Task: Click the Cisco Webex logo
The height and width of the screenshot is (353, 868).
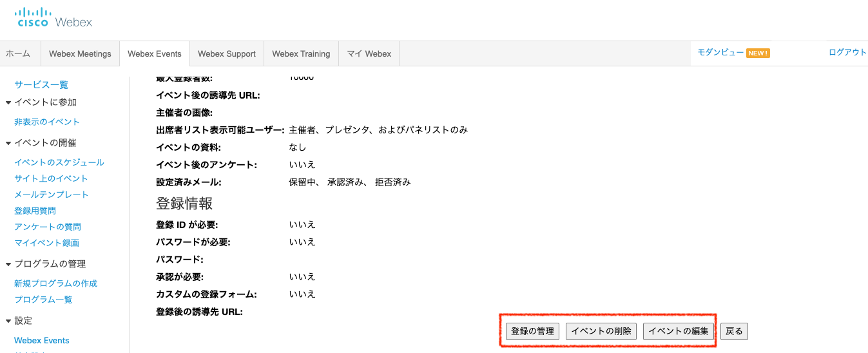Action: point(53,18)
